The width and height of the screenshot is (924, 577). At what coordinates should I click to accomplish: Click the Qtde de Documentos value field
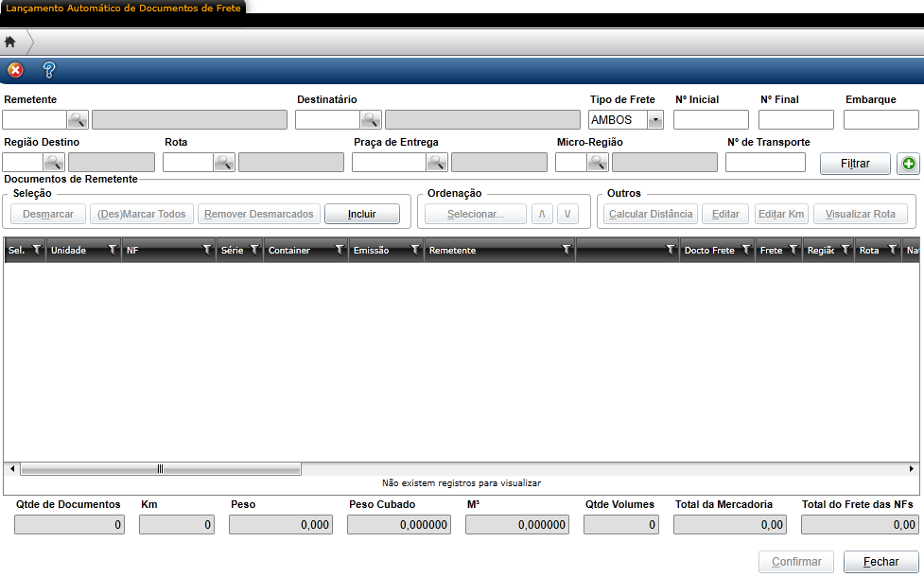click(70, 525)
